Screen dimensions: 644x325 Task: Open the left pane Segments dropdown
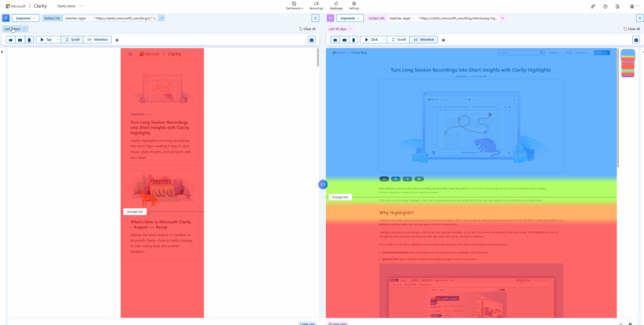tap(25, 18)
